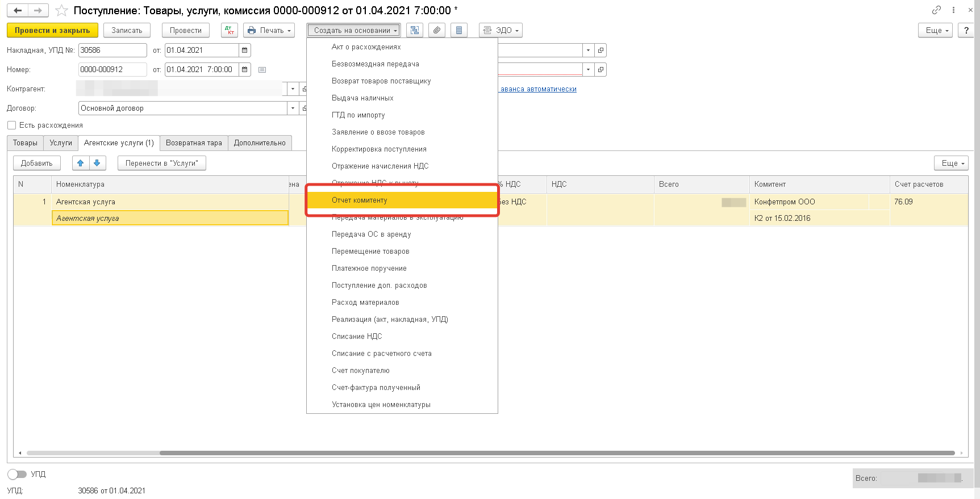Open the ЭДО dropdown menu
Viewport: 980px width, 499px height.
tap(501, 30)
